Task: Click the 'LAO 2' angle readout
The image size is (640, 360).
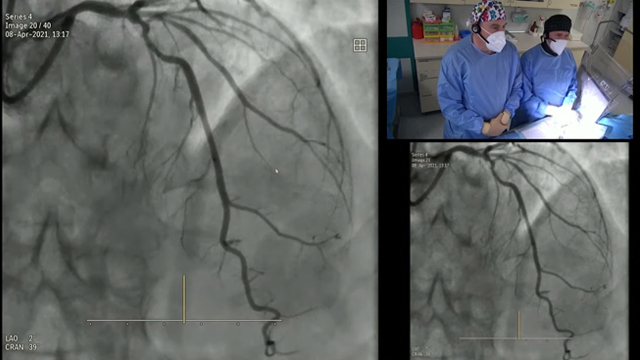Action: (x=20, y=338)
